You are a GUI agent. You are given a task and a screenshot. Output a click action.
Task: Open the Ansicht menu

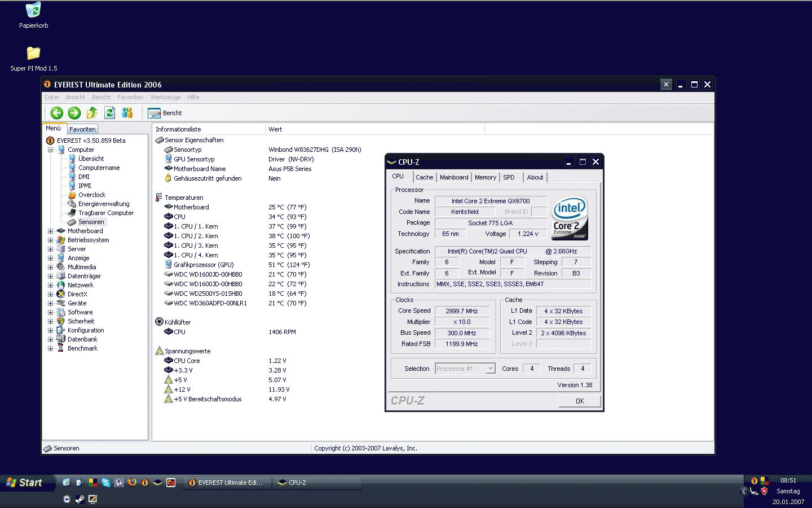point(75,97)
